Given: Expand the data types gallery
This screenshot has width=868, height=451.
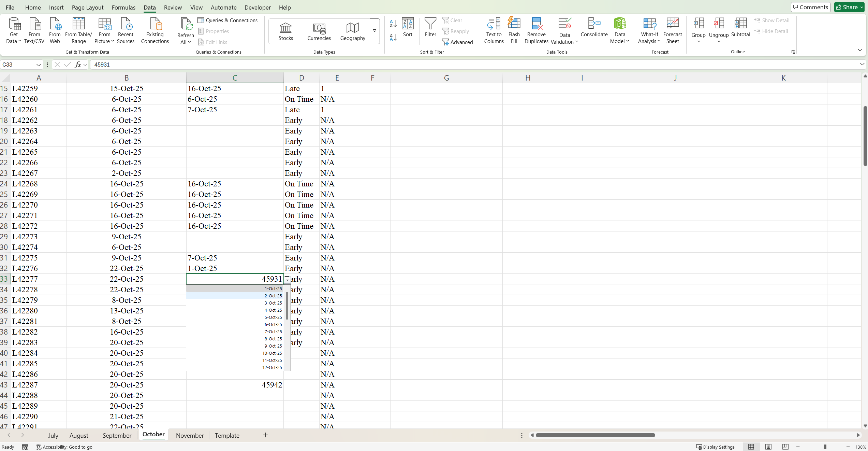Looking at the screenshot, I should (x=374, y=31).
